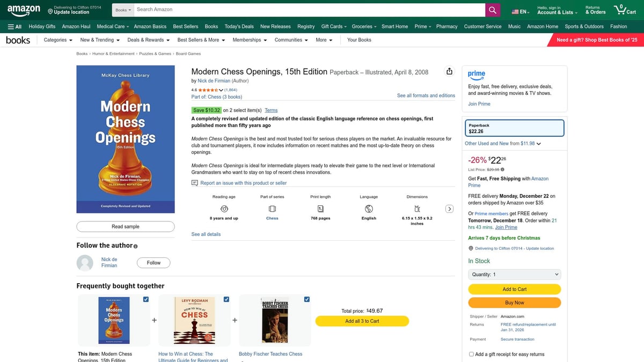Click the 'Report an issue' speech bubble icon
Screen dimensions: 644x362
point(194,183)
